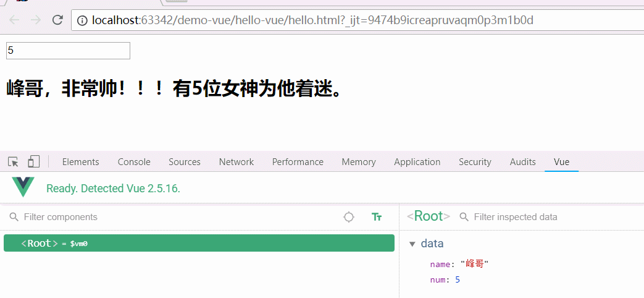
Task: Click the Vue logo in devtools
Action: [x=23, y=187]
